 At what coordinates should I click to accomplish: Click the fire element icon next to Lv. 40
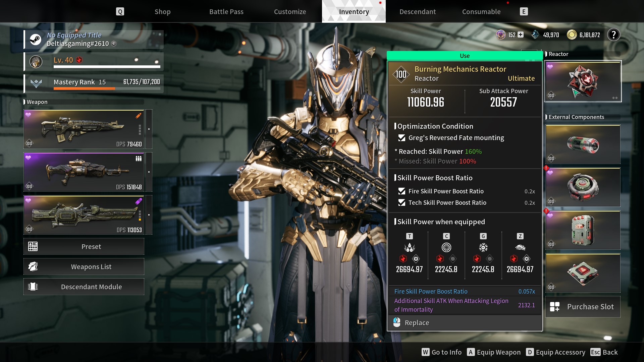pos(79,60)
